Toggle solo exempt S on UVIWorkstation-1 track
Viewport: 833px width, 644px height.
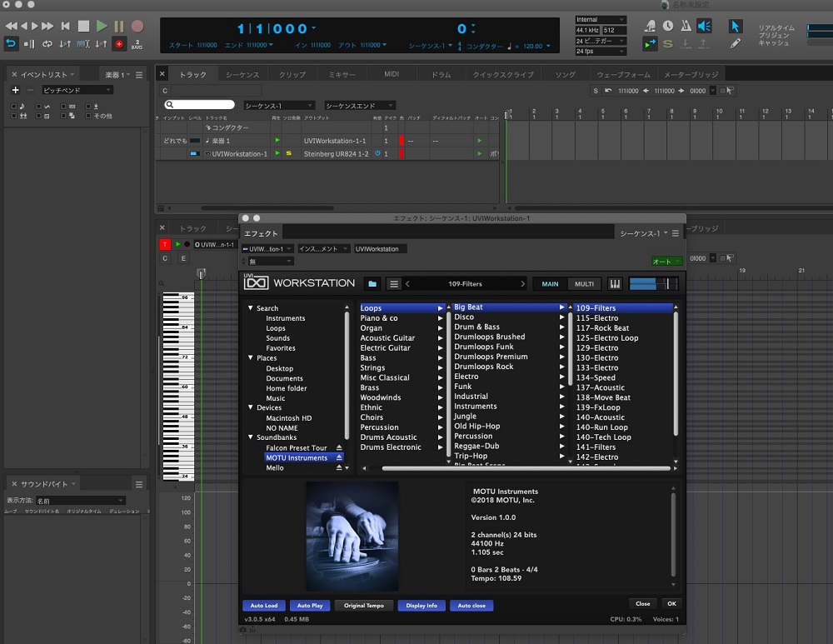click(288, 153)
